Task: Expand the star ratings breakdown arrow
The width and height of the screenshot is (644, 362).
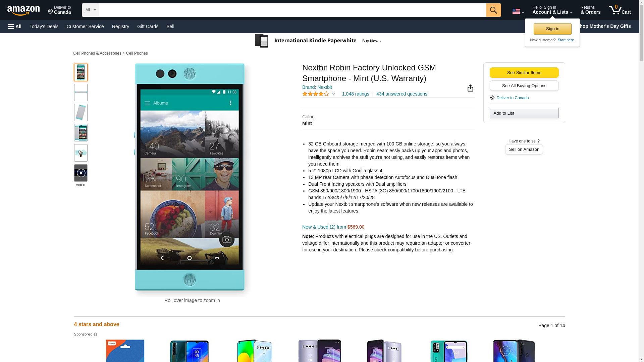Action: click(x=333, y=94)
